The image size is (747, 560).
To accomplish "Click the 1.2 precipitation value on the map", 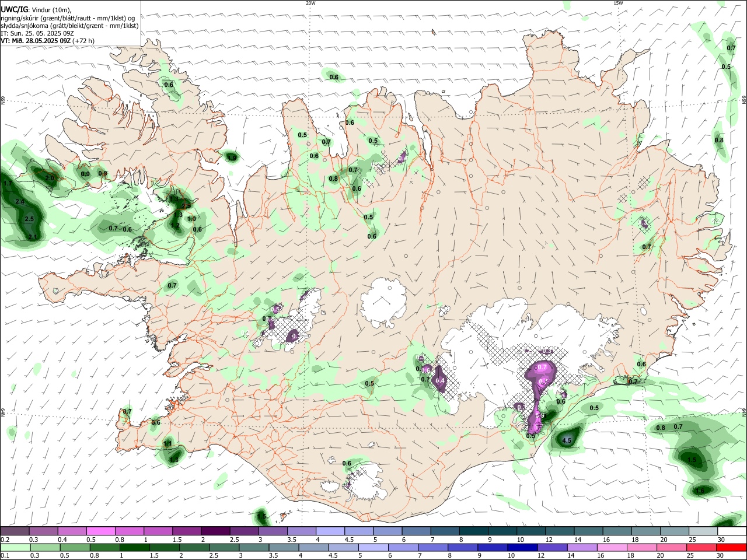I will point(175,225).
